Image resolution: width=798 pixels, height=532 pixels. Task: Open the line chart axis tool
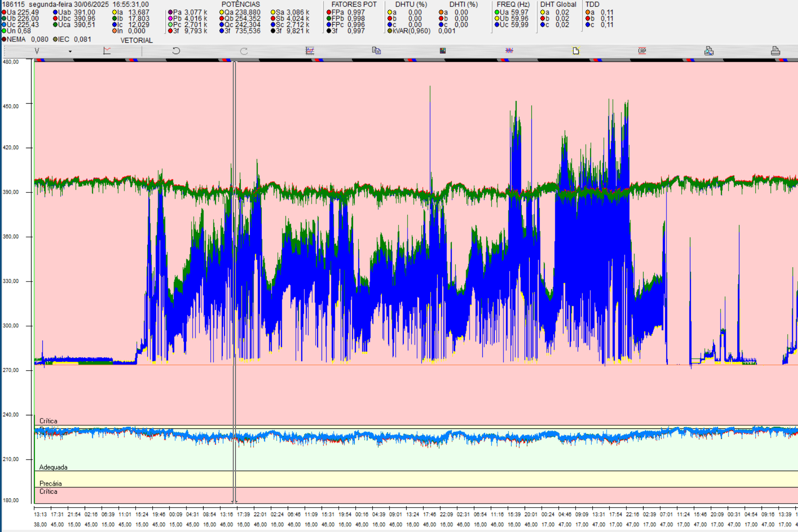(x=107, y=51)
